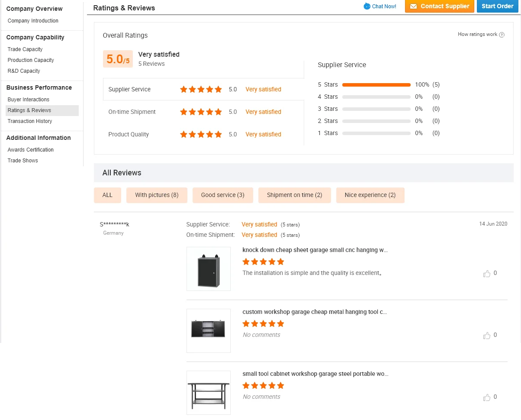Open the steel workbench table thumbnail

209,393
